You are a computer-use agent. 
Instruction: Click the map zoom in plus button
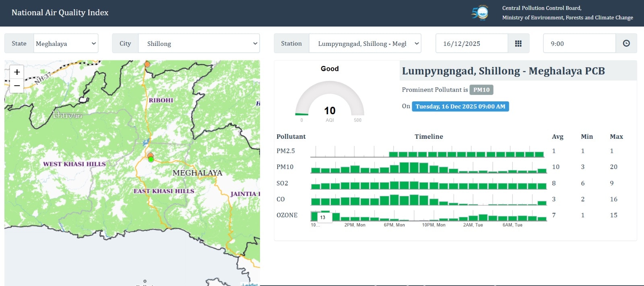pyautogui.click(x=17, y=72)
